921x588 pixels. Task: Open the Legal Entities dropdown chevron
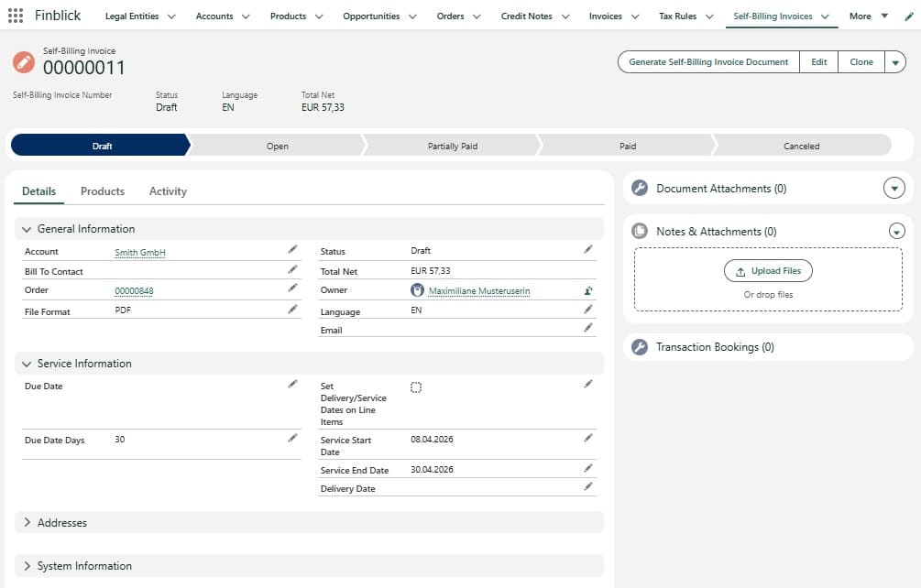point(171,16)
